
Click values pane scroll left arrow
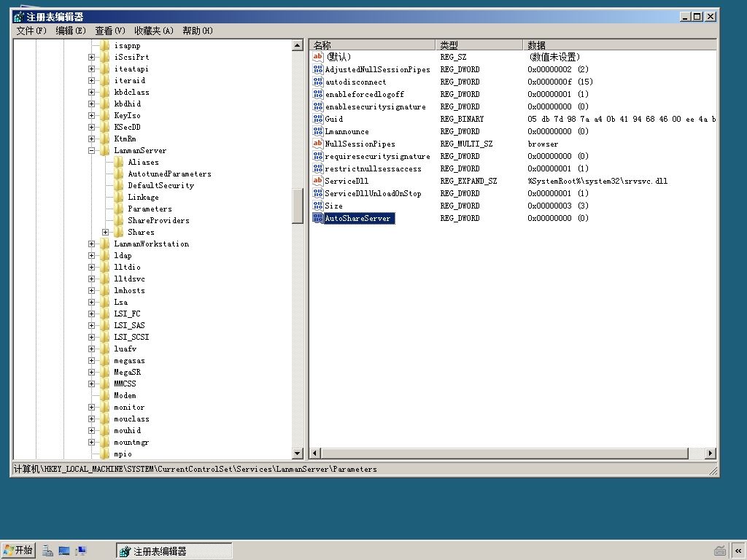[x=315, y=454]
